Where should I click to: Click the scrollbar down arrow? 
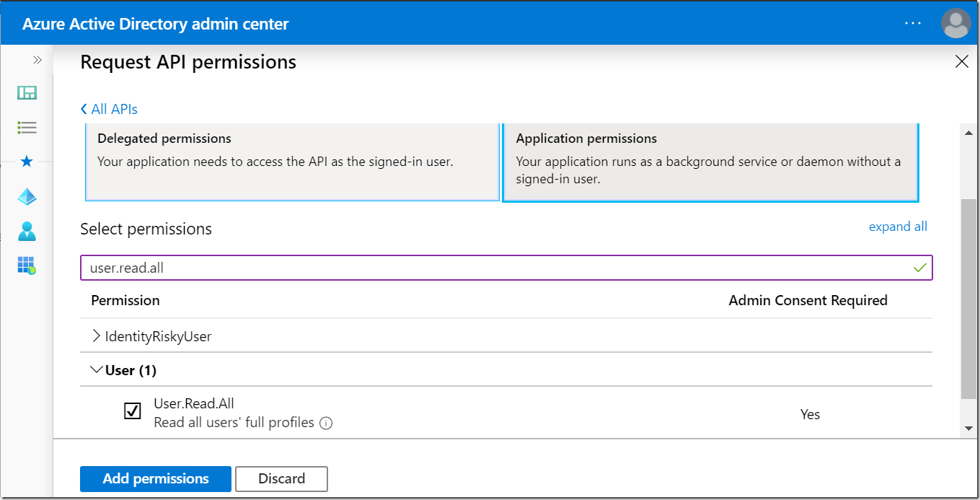click(x=969, y=429)
